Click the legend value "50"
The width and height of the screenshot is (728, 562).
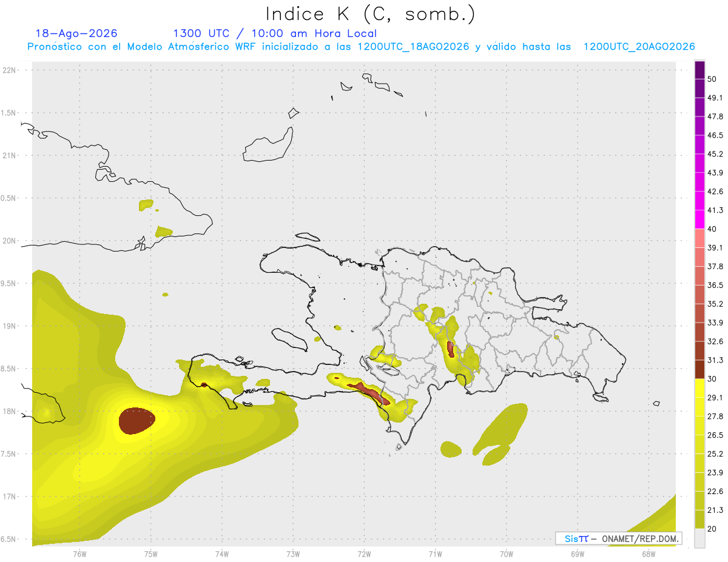712,79
